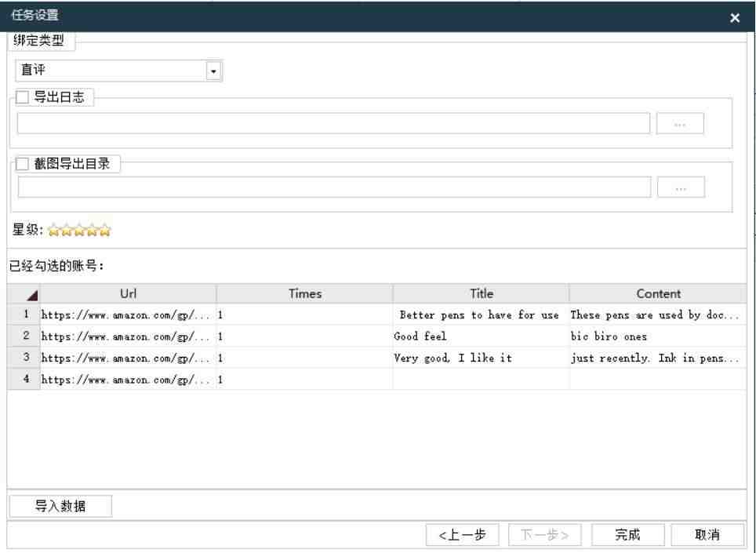Set rating to the second star
This screenshot has height=553, width=756.
(67, 231)
